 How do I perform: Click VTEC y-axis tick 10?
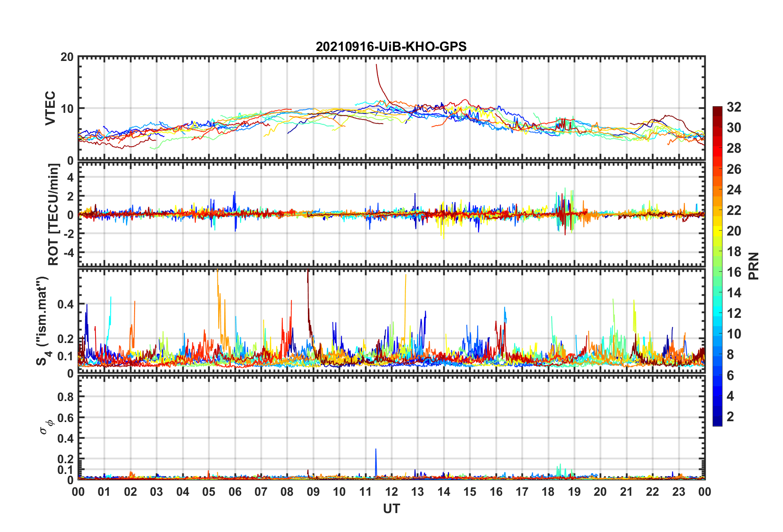67,109
